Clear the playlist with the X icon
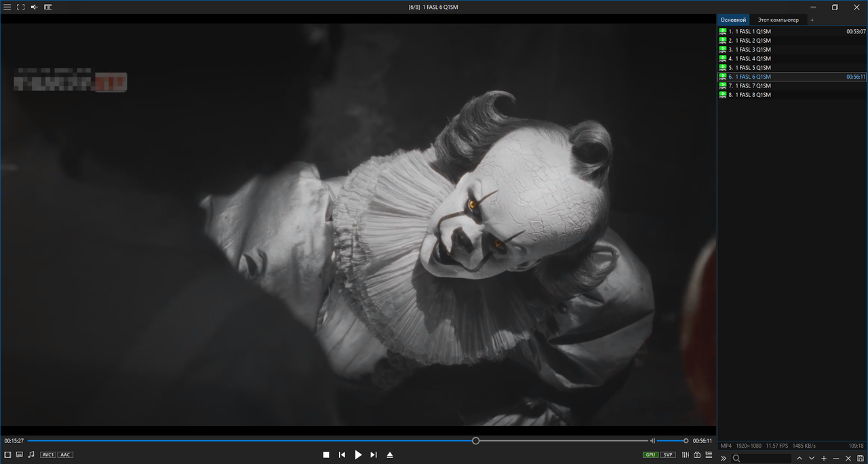 click(x=848, y=459)
